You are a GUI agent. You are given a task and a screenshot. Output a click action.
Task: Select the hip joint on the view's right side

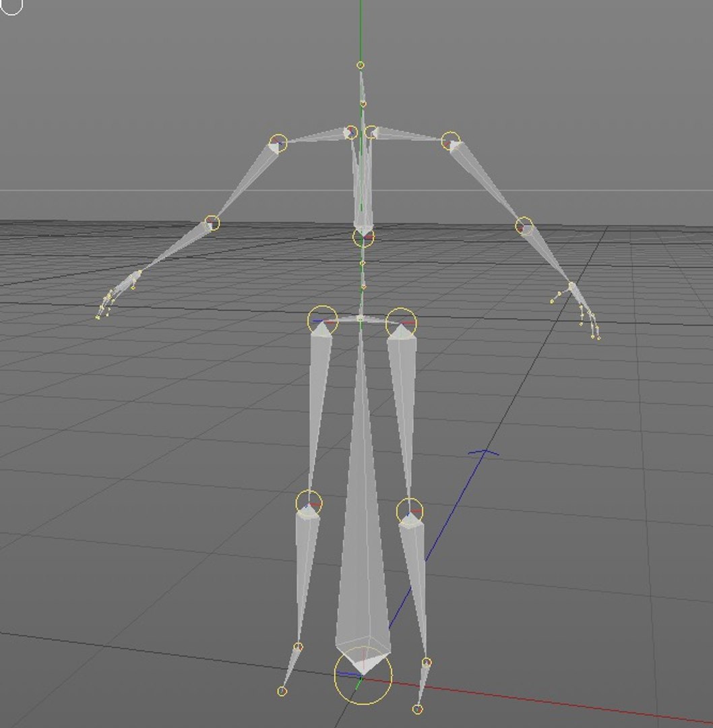point(401,323)
